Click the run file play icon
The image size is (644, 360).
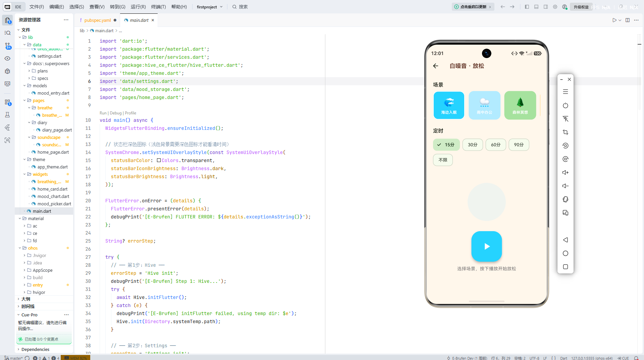tap(614, 20)
